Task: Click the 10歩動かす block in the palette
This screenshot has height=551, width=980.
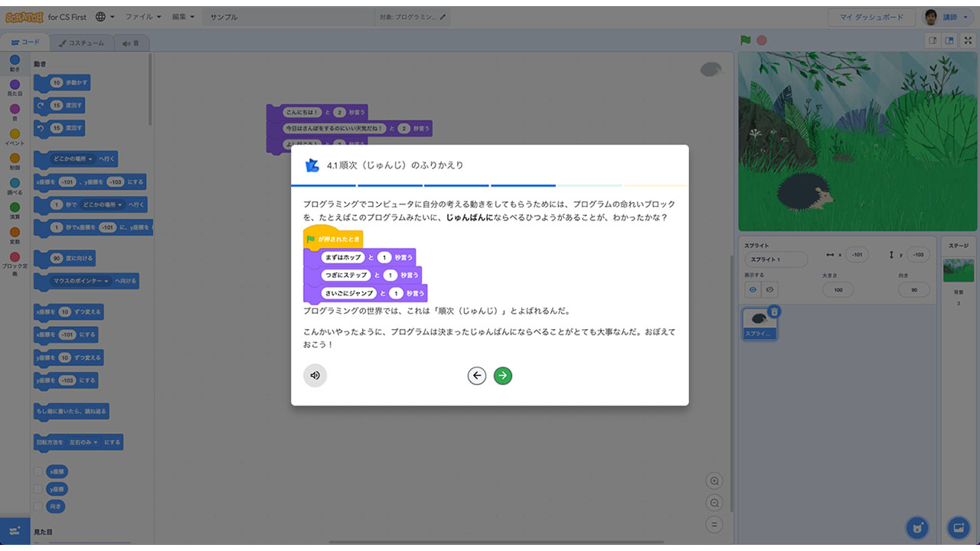Action: [x=61, y=83]
